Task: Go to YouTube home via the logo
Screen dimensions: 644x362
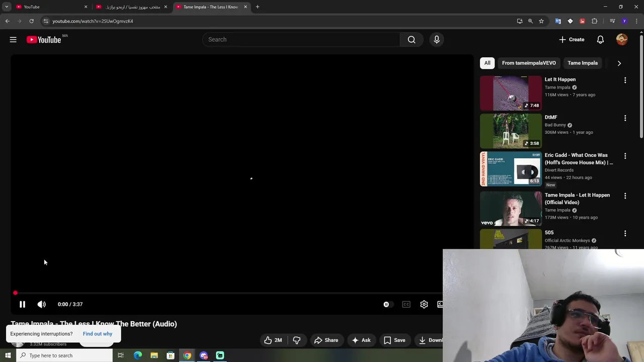Action: tap(44, 40)
